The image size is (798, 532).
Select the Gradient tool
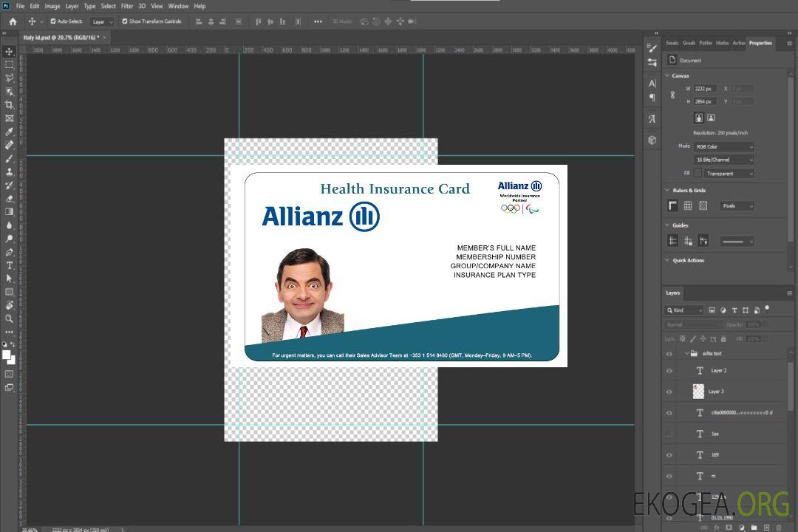[x=9, y=212]
